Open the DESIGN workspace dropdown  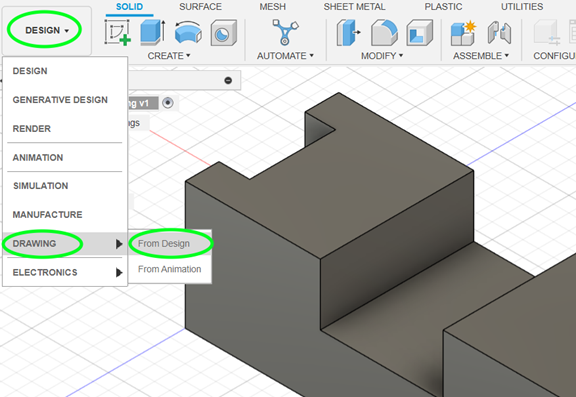coord(47,30)
